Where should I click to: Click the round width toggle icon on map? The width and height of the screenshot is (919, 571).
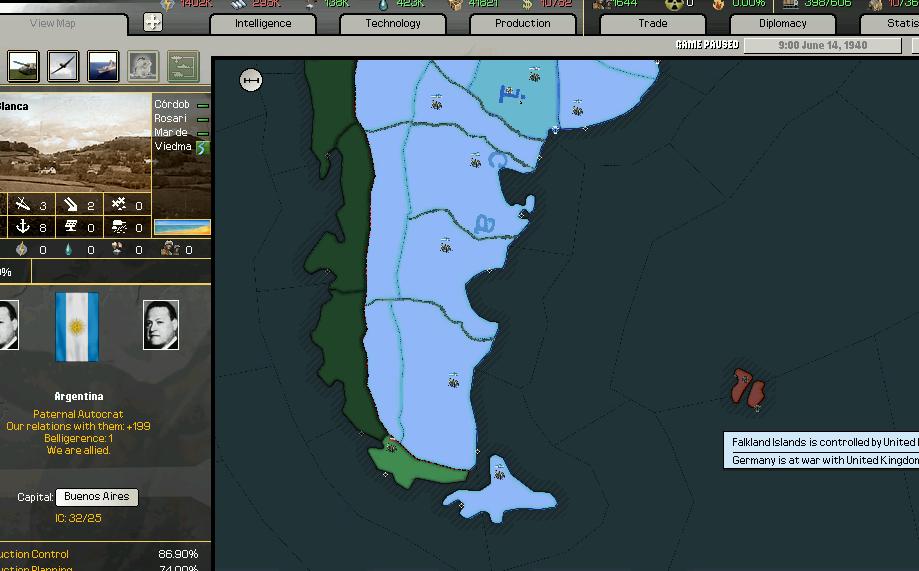click(251, 81)
